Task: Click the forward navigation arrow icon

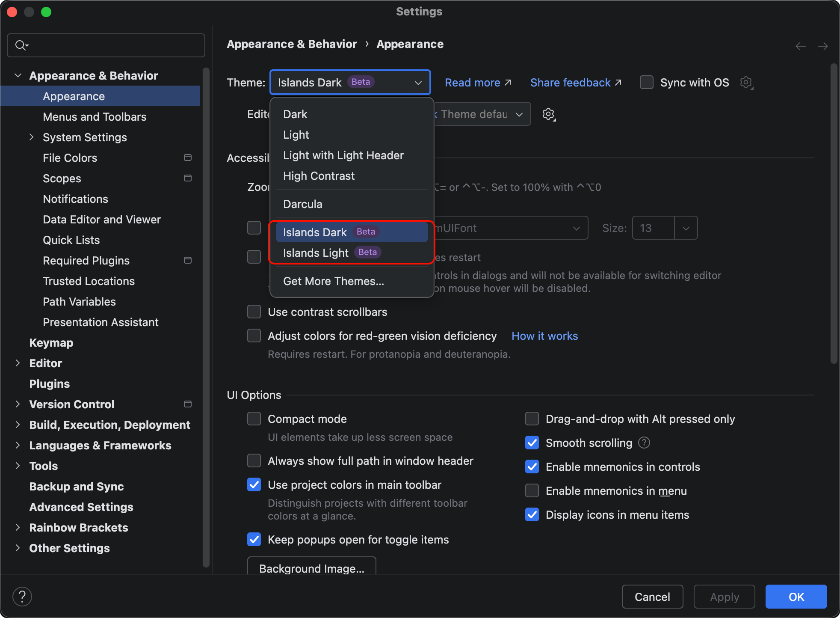Action: (822, 46)
